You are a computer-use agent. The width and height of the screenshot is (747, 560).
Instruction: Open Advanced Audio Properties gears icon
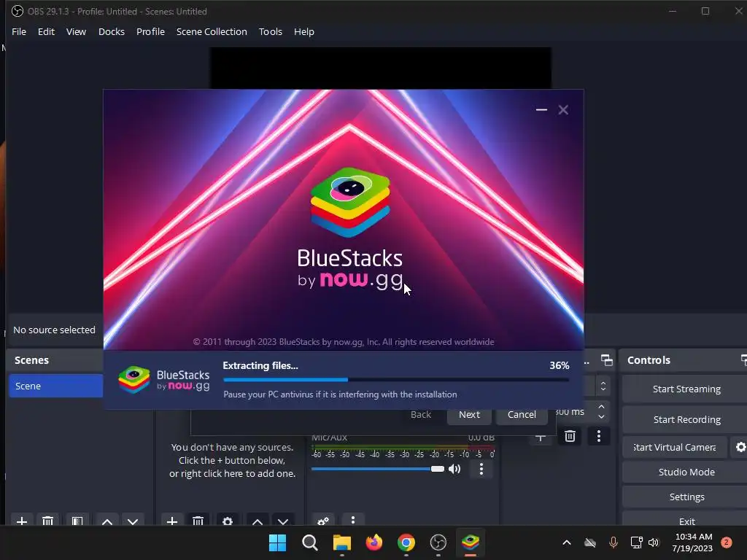pos(323,521)
